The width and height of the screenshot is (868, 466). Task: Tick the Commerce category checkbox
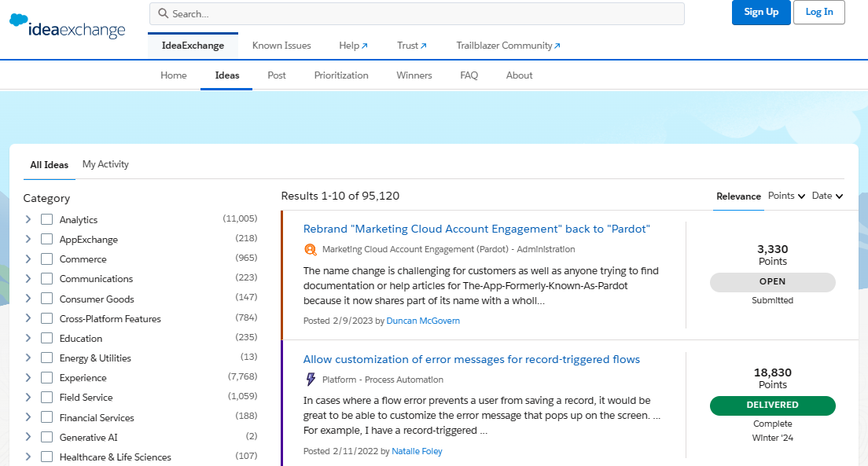pos(46,259)
